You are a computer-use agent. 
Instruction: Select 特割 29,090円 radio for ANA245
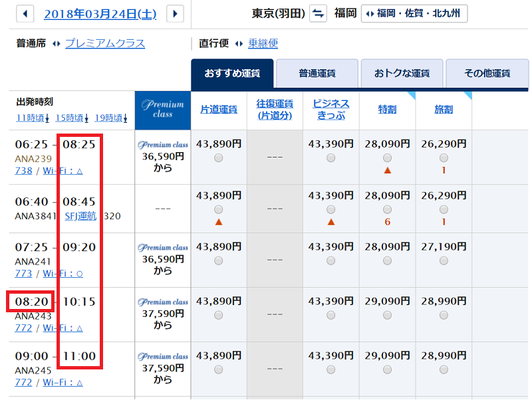point(388,369)
